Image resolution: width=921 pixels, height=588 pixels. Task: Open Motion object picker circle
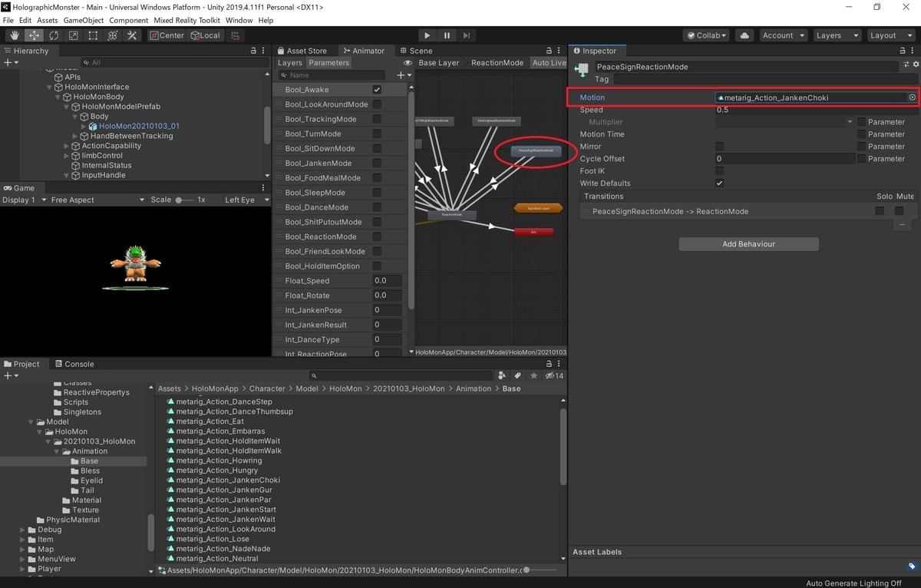click(913, 97)
